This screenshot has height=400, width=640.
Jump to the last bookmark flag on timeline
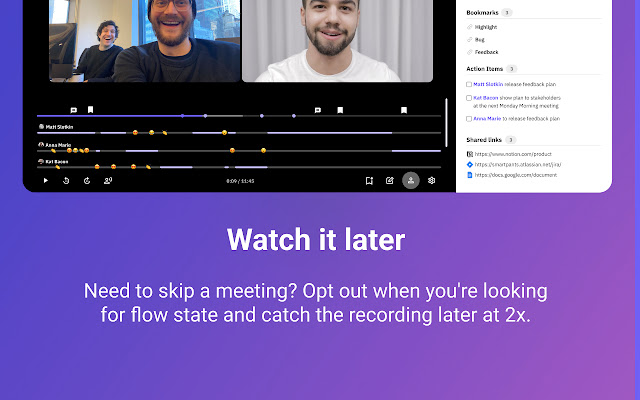(404, 110)
